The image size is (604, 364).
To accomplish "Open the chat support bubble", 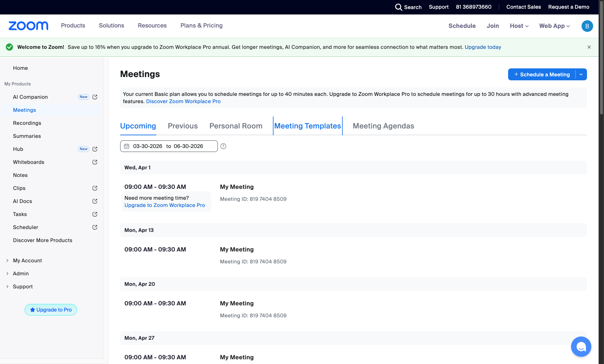I will 581,347.
